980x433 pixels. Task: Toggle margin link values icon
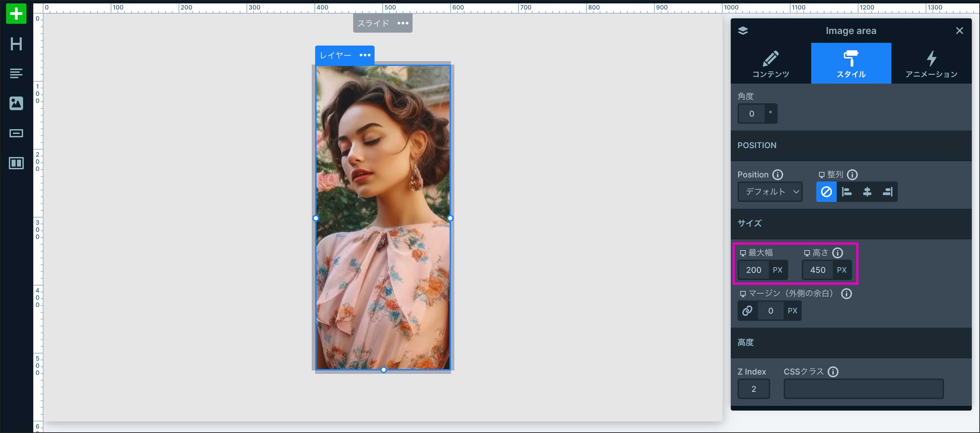[747, 311]
